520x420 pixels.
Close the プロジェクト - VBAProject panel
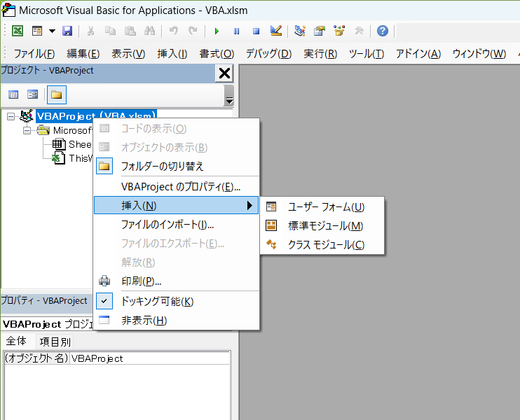pos(224,73)
